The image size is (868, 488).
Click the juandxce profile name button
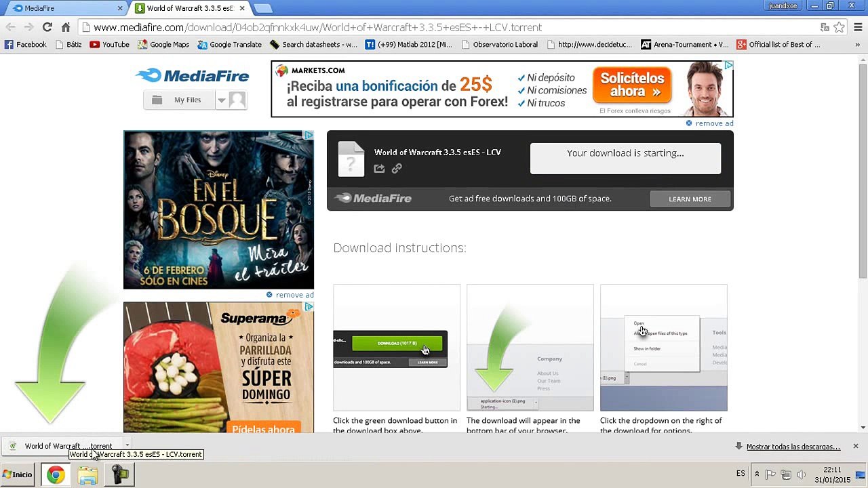[x=783, y=6]
